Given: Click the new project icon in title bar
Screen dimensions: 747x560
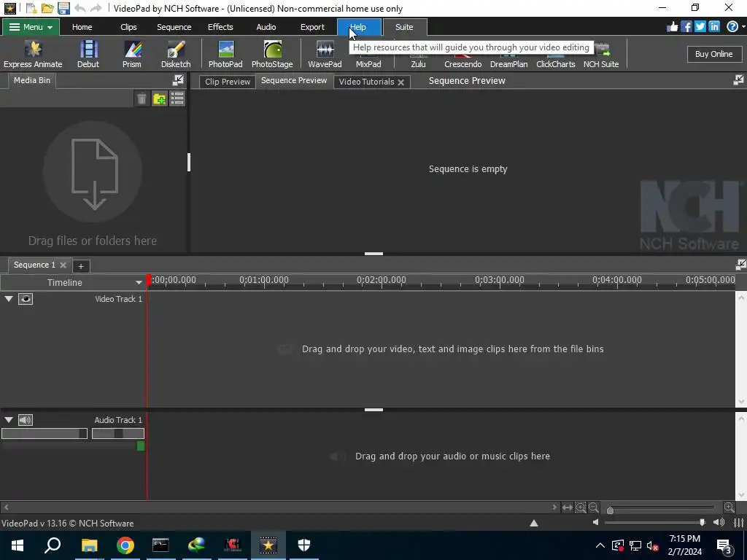Looking at the screenshot, I should [x=31, y=8].
